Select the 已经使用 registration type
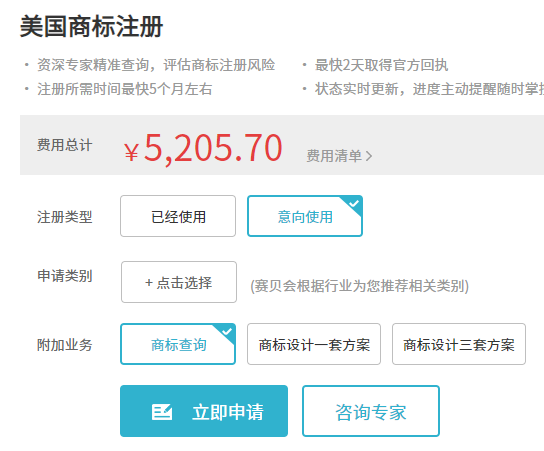The image size is (544, 451). click(x=178, y=216)
